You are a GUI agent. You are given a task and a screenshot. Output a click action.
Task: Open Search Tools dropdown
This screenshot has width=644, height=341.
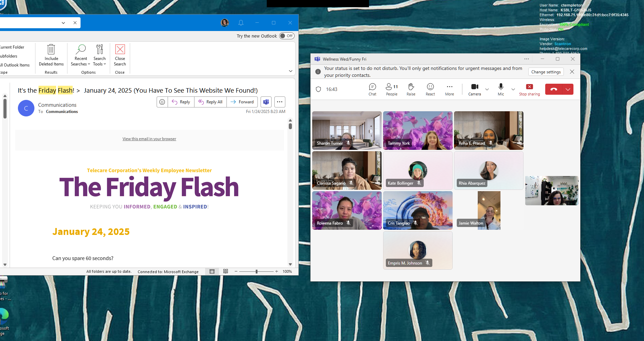pos(99,55)
